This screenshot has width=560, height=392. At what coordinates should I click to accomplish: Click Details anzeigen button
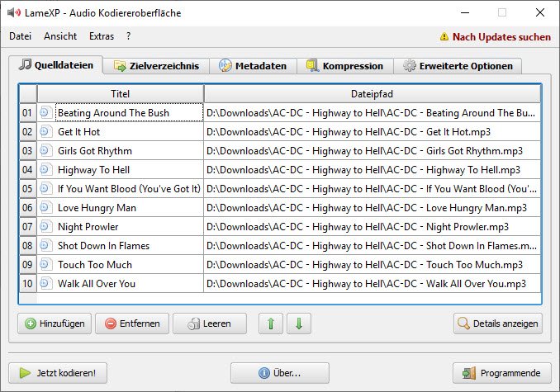coord(498,324)
